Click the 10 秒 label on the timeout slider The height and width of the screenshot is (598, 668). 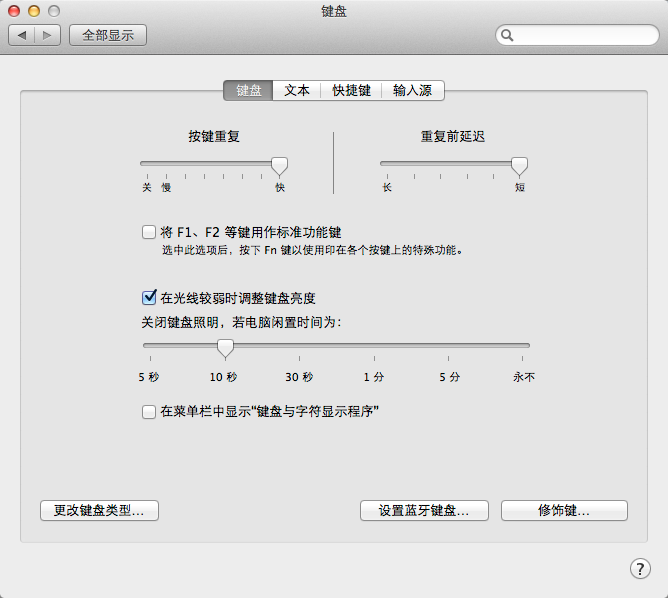223,377
